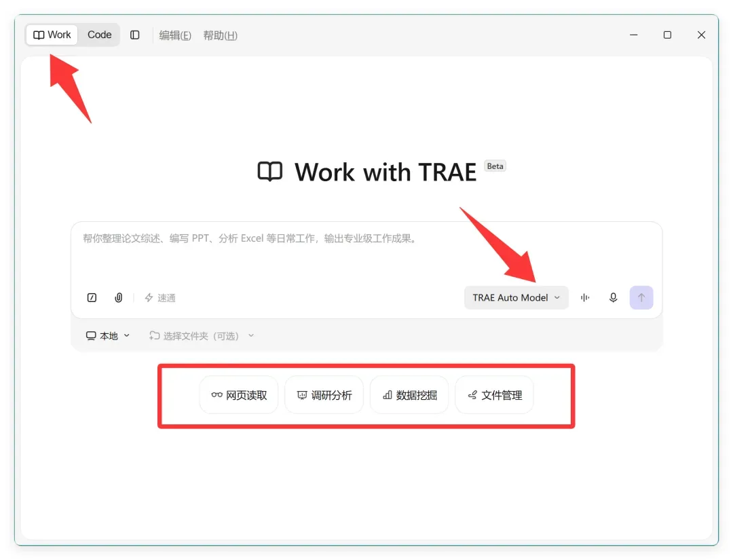
Task: Minimize the TRAE window
Action: pyautogui.click(x=633, y=35)
